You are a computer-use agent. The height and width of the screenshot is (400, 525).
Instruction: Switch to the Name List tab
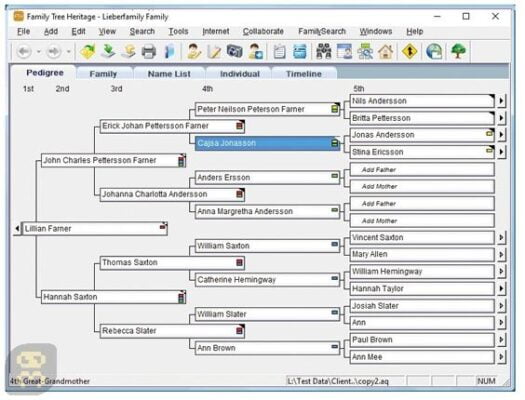pyautogui.click(x=169, y=74)
